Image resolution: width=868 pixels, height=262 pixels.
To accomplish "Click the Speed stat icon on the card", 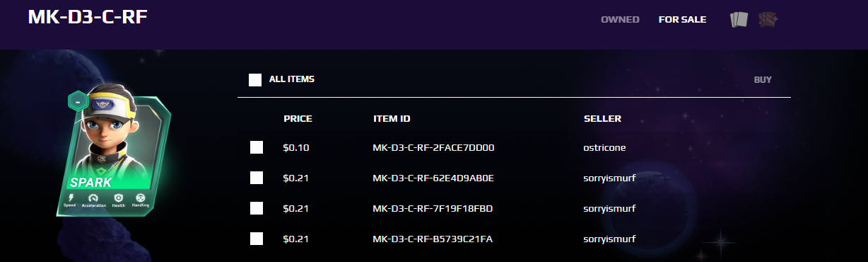I will [x=71, y=198].
